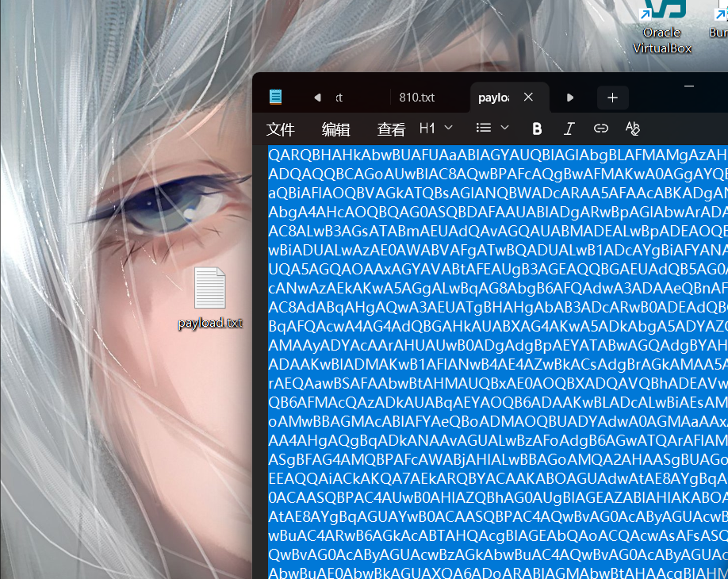Viewport: 728px width, 579px height.
Task: Click text line starting QwBvAG0AcAByAGUAcwBz
Action: point(498,554)
